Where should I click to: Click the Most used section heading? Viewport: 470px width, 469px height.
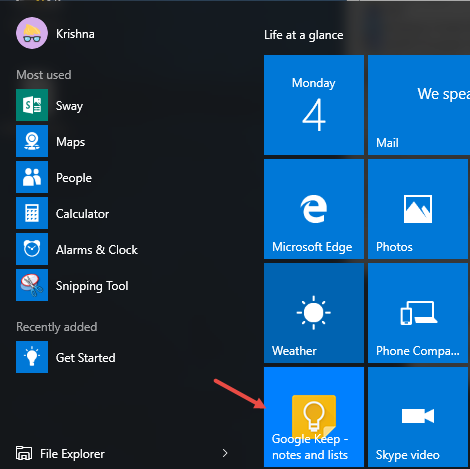[x=44, y=75]
